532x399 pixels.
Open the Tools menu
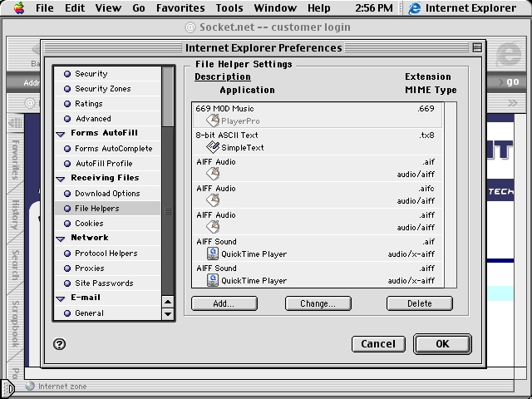(x=229, y=7)
